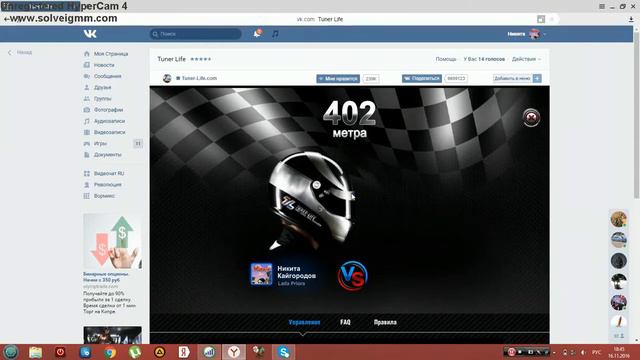Click the РУС language indicator in tray

point(597,352)
